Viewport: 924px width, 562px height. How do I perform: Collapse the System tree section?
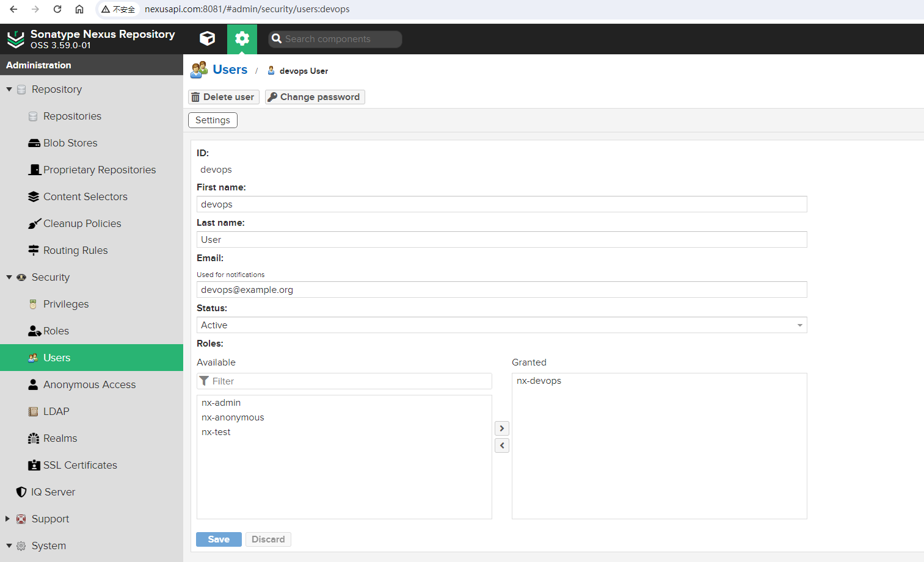(9, 546)
